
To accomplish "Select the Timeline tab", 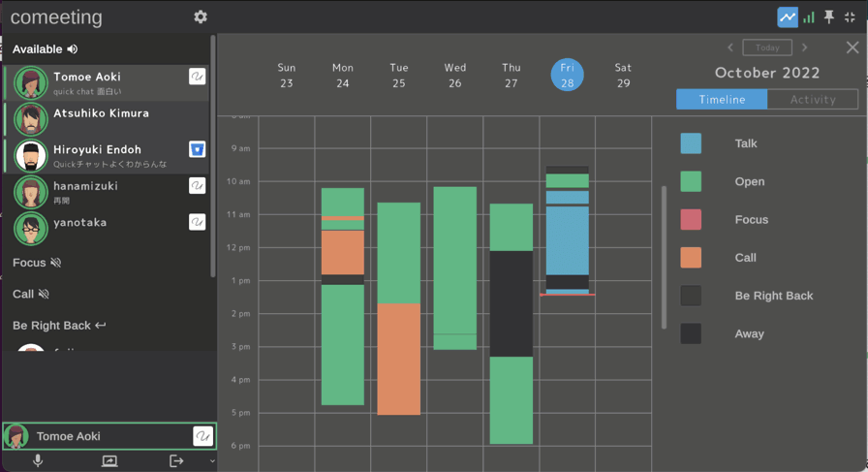I will click(722, 99).
